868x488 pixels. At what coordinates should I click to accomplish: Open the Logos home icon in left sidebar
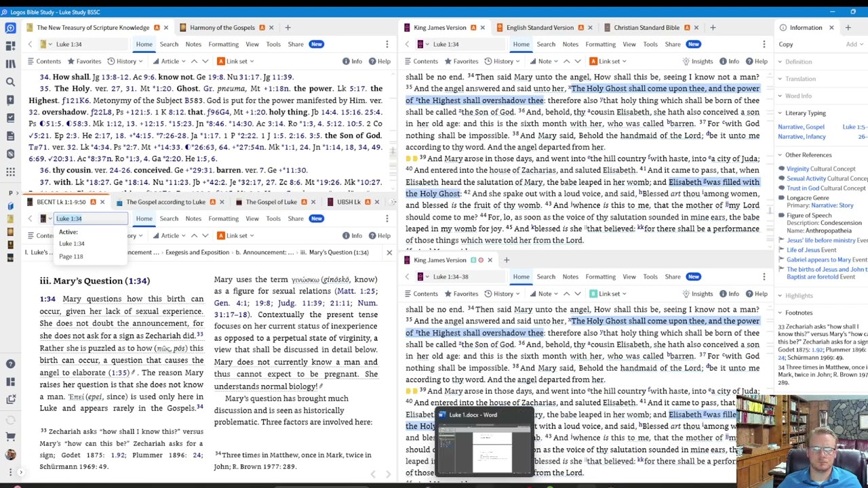[10, 28]
